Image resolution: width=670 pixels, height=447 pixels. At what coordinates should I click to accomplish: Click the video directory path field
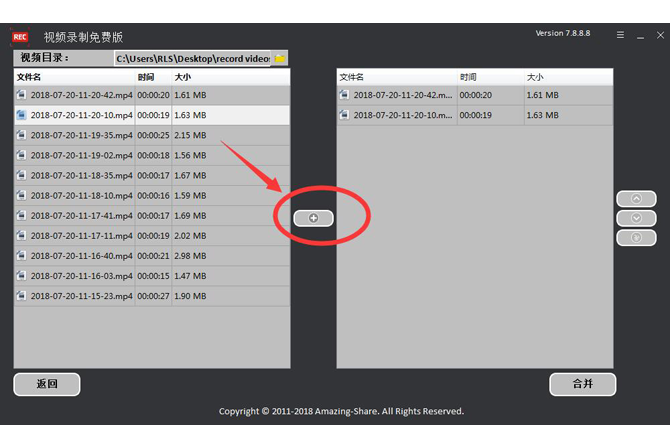[x=192, y=59]
